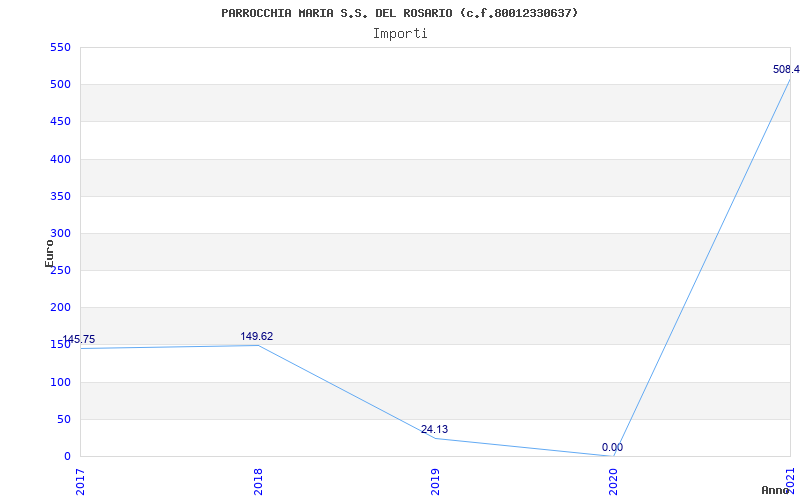Click the 250 y-axis tick label
This screenshot has width=800, height=500.
pyautogui.click(x=60, y=270)
